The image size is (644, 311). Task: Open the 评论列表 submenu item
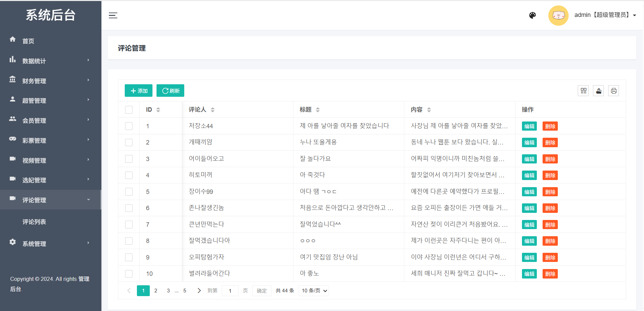point(34,222)
